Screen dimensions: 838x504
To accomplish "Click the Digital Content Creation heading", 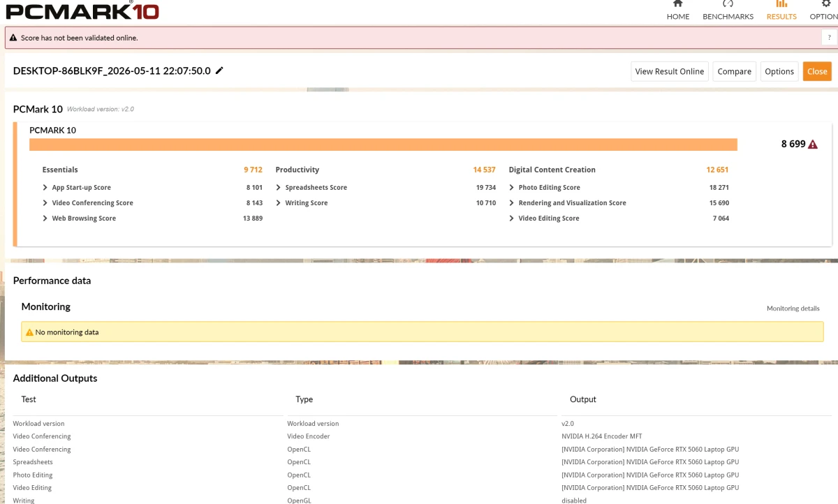I will pos(552,170).
